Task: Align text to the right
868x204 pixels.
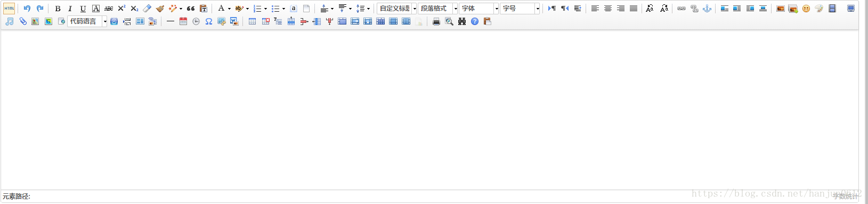Action: coord(621,9)
